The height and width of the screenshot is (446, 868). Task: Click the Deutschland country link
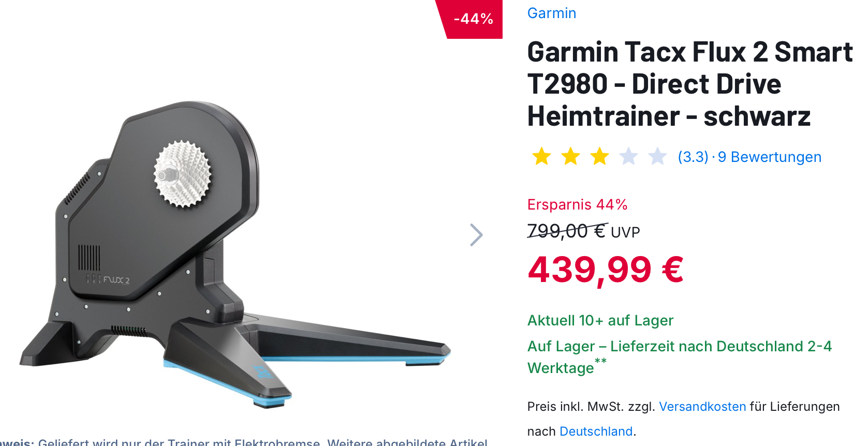click(x=596, y=432)
